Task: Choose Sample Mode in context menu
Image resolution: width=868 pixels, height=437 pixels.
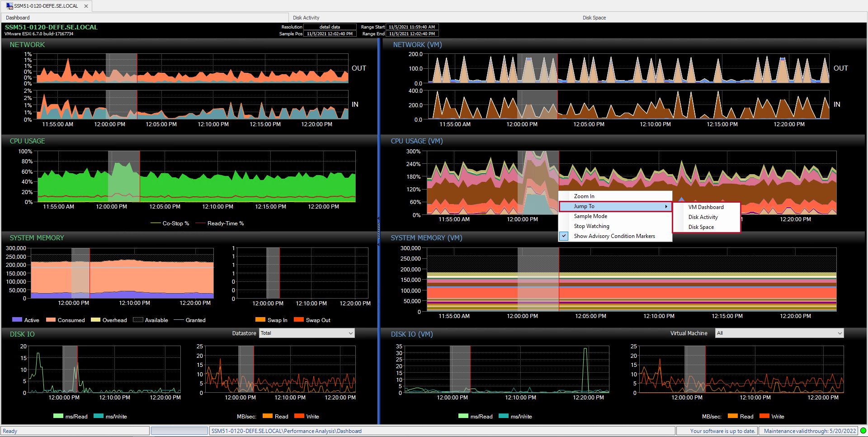Action: tap(590, 216)
